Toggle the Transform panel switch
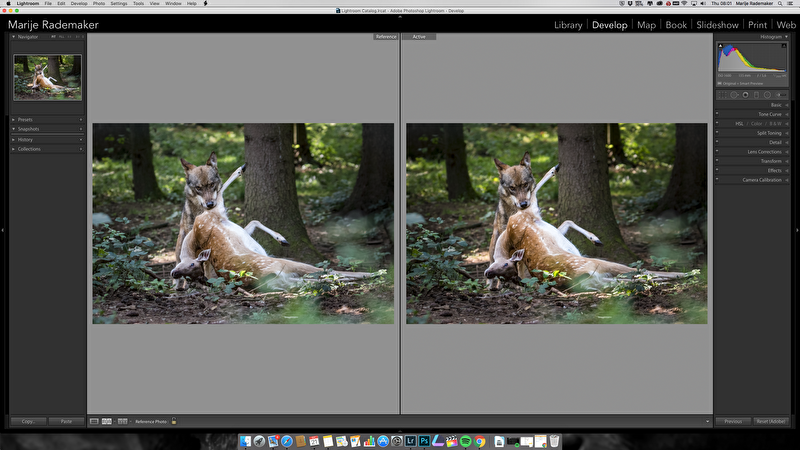The image size is (800, 450). [717, 161]
